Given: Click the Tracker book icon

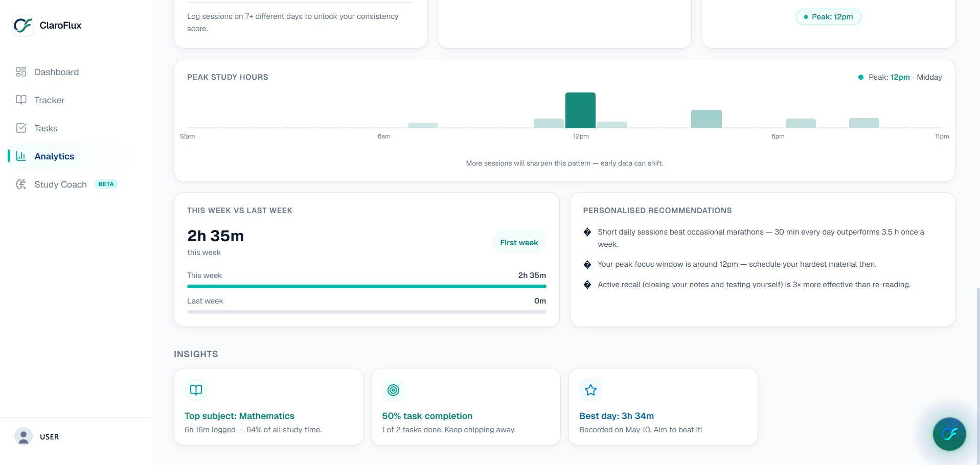Looking at the screenshot, I should click(21, 100).
